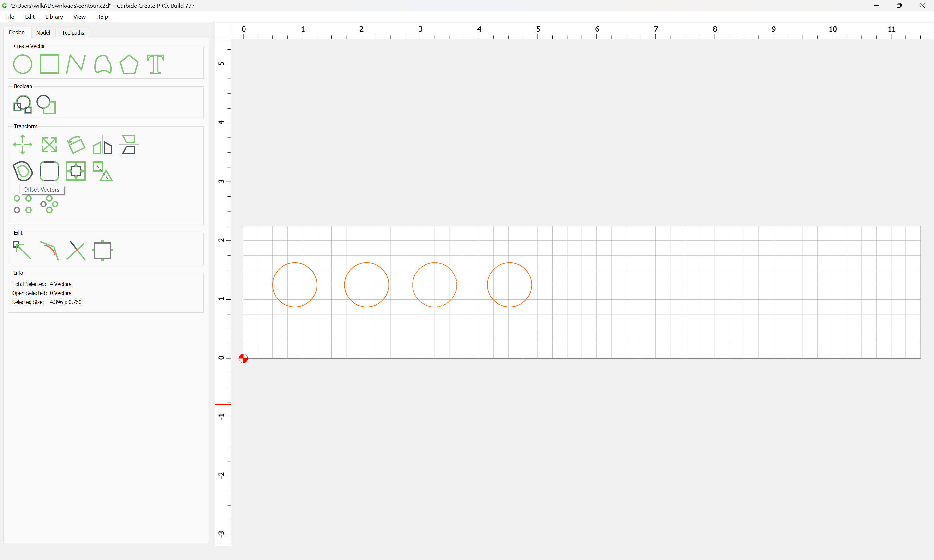Image resolution: width=934 pixels, height=560 pixels.
Task: Switch to the Toolpaths tab
Action: (73, 33)
